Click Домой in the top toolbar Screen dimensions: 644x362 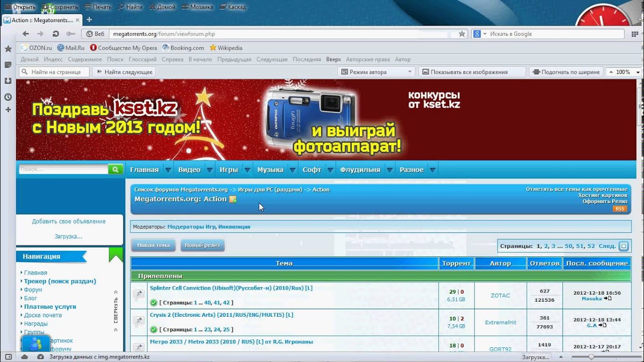(162, 7)
